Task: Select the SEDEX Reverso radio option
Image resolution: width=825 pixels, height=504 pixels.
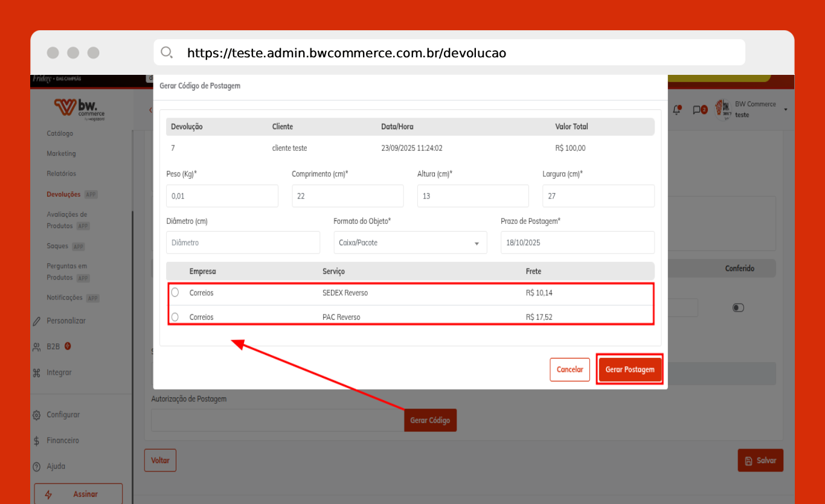Action: click(175, 292)
